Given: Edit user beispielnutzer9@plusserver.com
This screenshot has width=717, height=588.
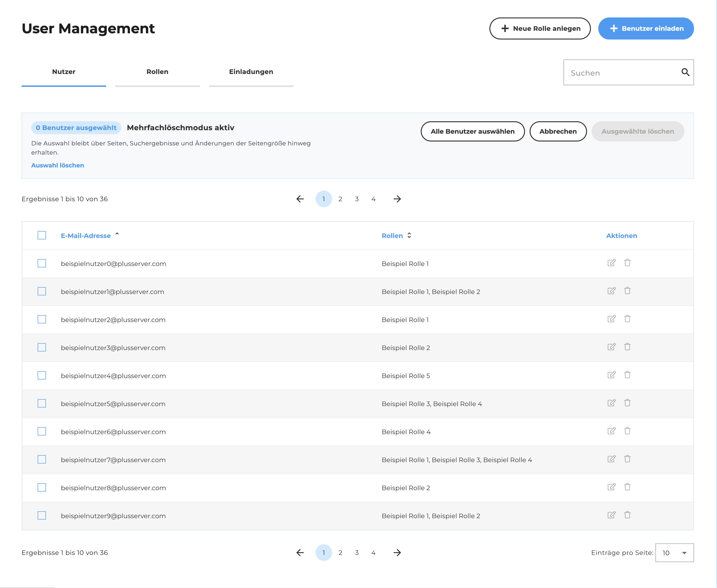Looking at the screenshot, I should [611, 515].
